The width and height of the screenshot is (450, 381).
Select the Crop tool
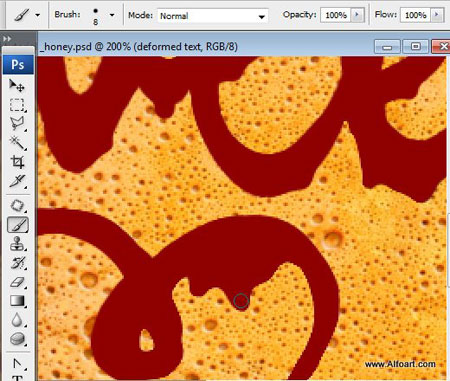tap(17, 162)
